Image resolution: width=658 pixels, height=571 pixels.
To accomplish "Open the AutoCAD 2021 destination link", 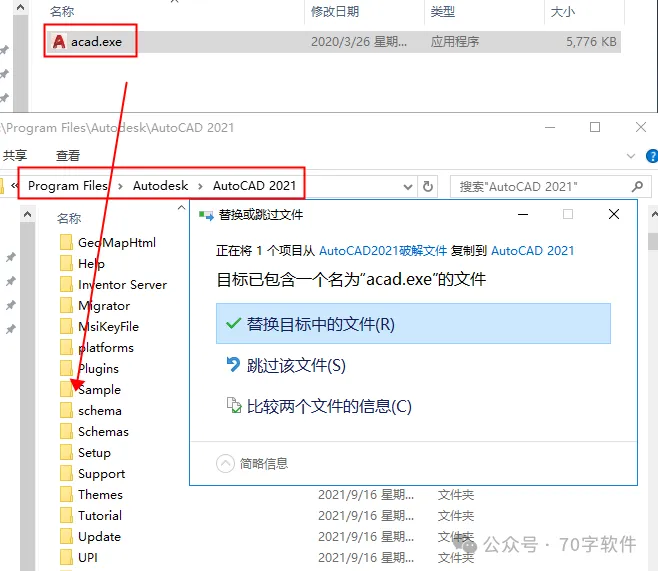I will coord(532,251).
